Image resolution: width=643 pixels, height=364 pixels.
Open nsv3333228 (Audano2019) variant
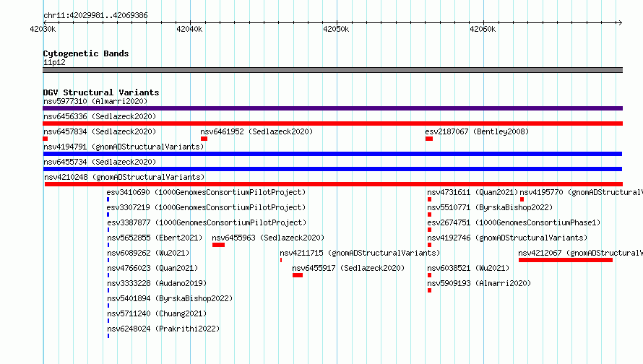click(x=157, y=283)
